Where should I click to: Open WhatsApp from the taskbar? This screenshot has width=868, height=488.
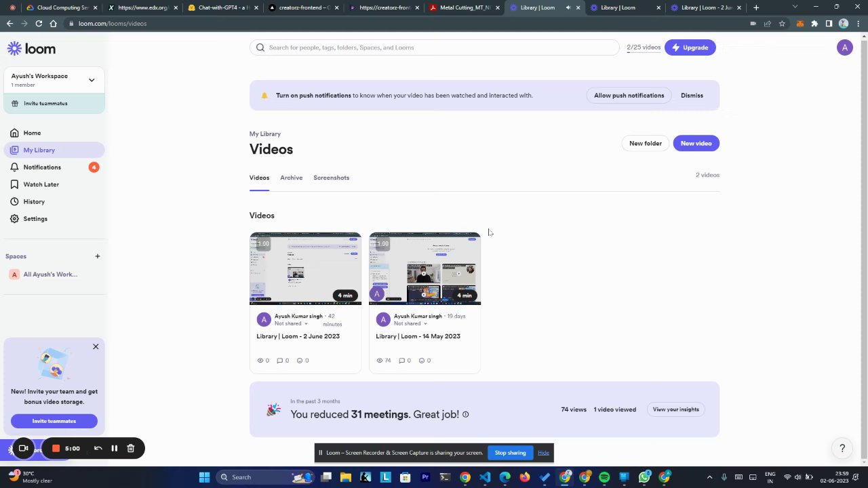tap(644, 477)
